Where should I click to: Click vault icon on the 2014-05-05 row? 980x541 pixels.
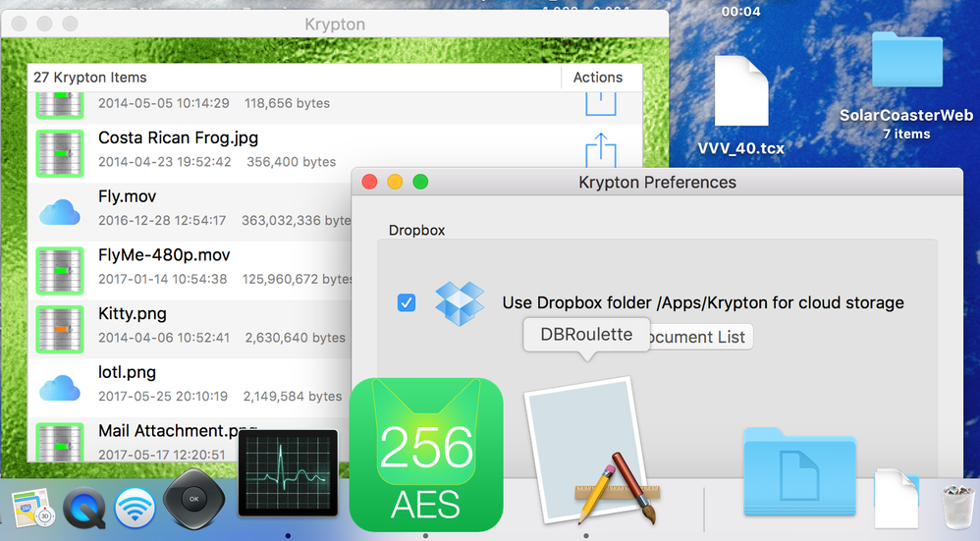click(x=59, y=105)
